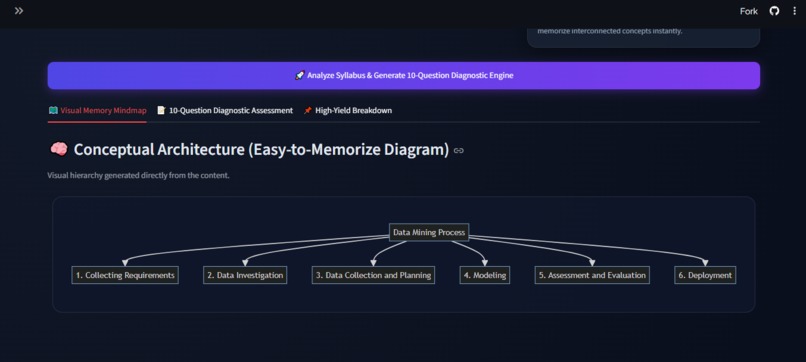This screenshot has height=362, width=806.
Task: Open the GitHub repository icon
Action: (774, 11)
